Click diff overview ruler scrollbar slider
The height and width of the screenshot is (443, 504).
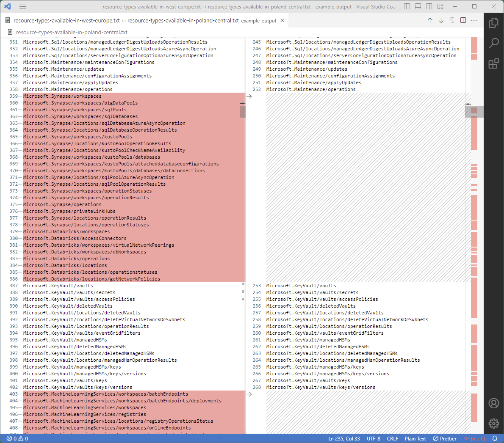pos(474,112)
